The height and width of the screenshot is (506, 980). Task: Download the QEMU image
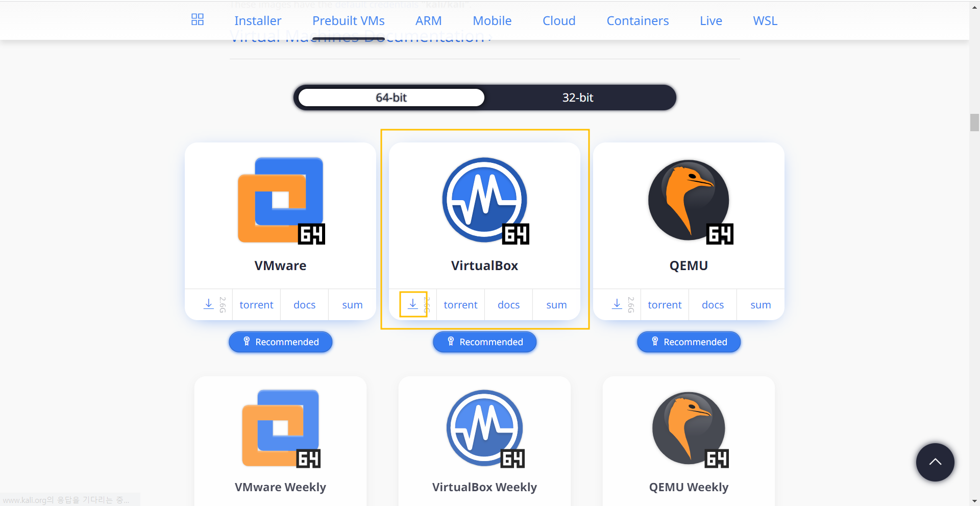[617, 304]
